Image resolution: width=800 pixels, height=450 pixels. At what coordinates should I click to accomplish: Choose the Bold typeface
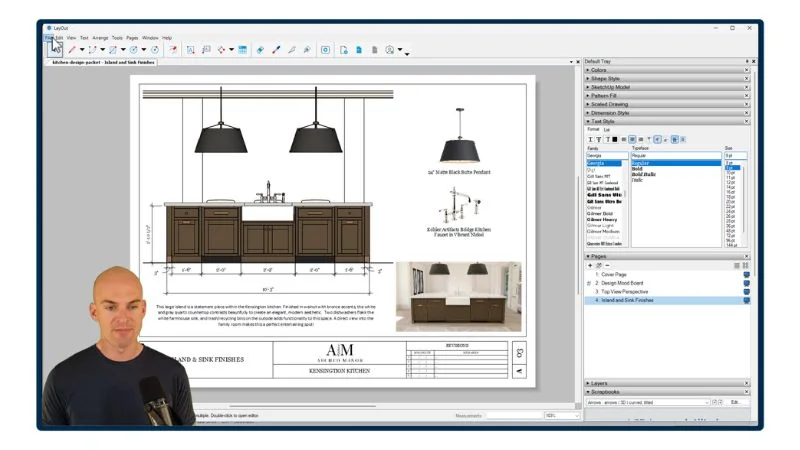click(x=637, y=169)
